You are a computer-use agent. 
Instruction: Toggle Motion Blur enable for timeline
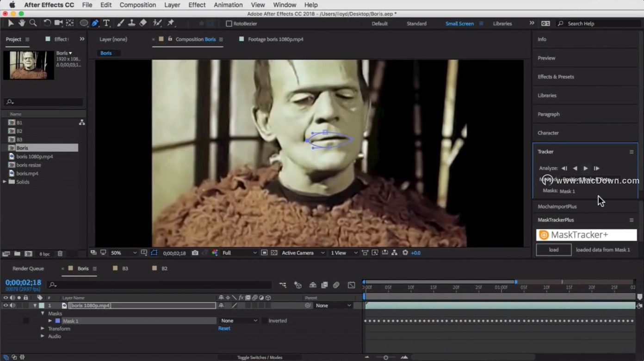coord(336,285)
